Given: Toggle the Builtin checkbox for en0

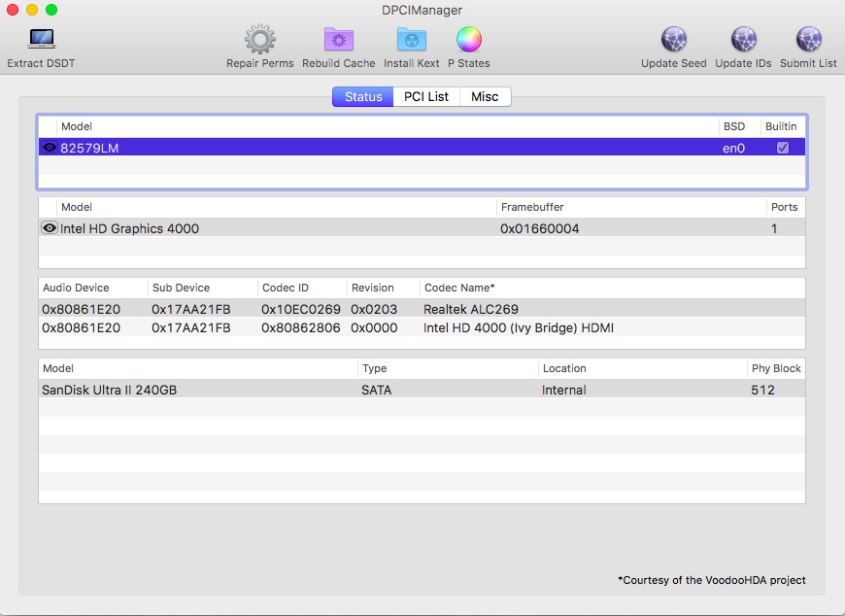Looking at the screenshot, I should [x=782, y=148].
